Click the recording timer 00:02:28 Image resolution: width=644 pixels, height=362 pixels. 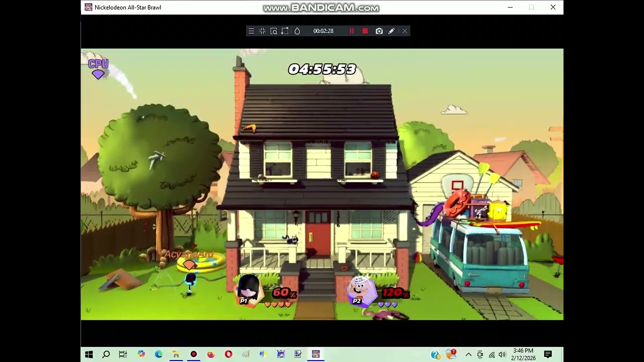click(x=324, y=31)
